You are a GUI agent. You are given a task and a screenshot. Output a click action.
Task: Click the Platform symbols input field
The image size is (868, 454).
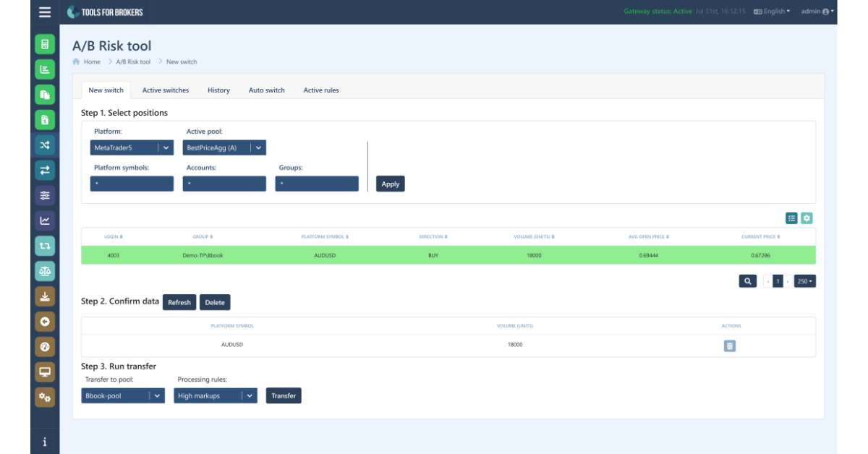click(x=132, y=184)
